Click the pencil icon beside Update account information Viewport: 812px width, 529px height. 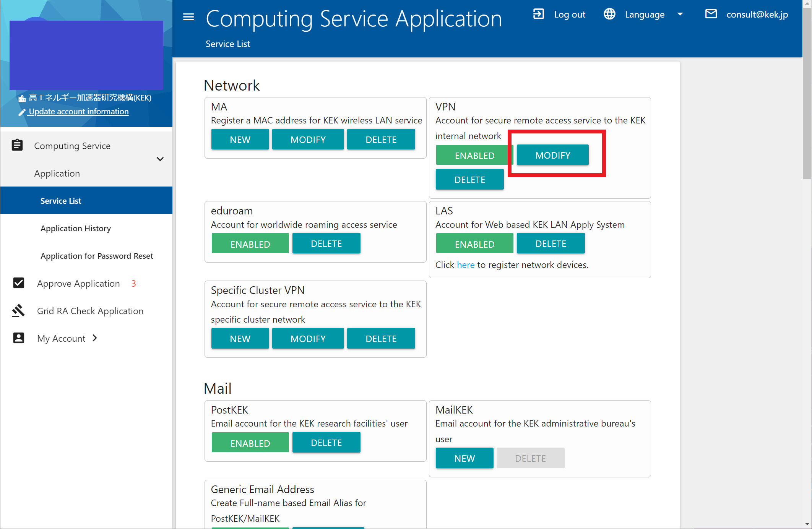pos(23,112)
